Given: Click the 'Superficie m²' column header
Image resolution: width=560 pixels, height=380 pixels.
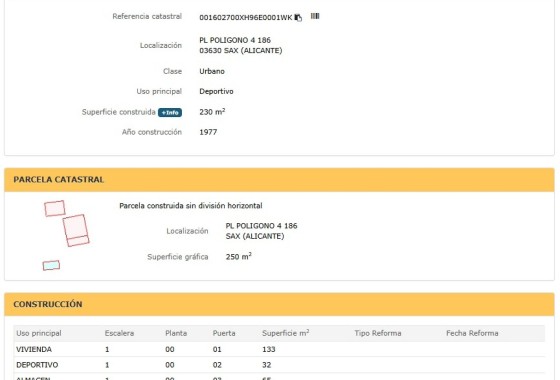Looking at the screenshot, I should click(x=286, y=333).
